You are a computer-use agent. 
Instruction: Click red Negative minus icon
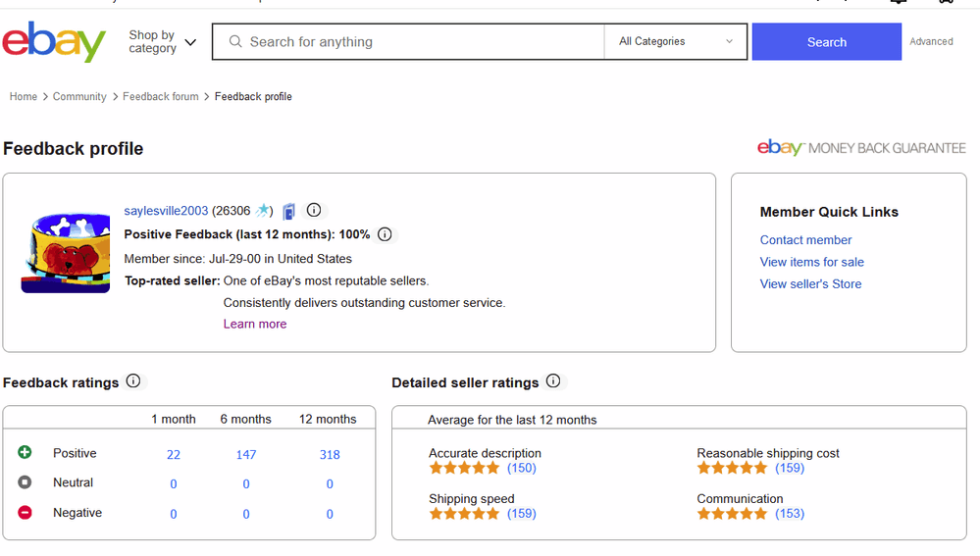point(25,513)
